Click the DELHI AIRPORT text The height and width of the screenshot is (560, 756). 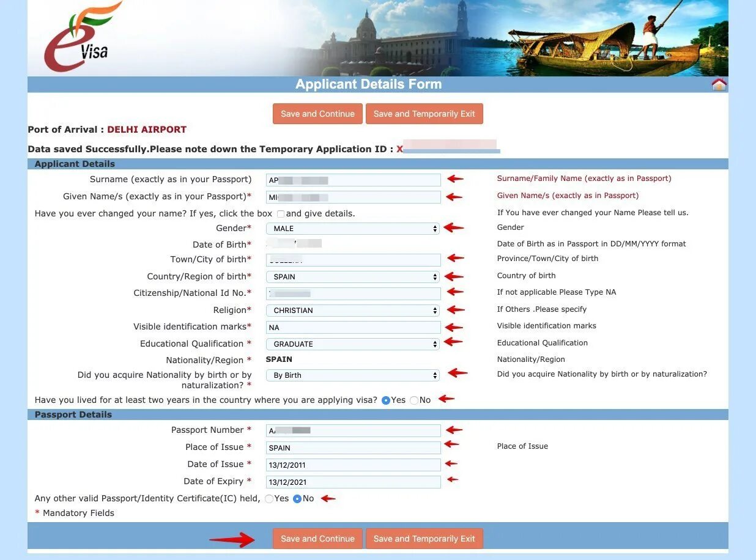click(x=147, y=130)
